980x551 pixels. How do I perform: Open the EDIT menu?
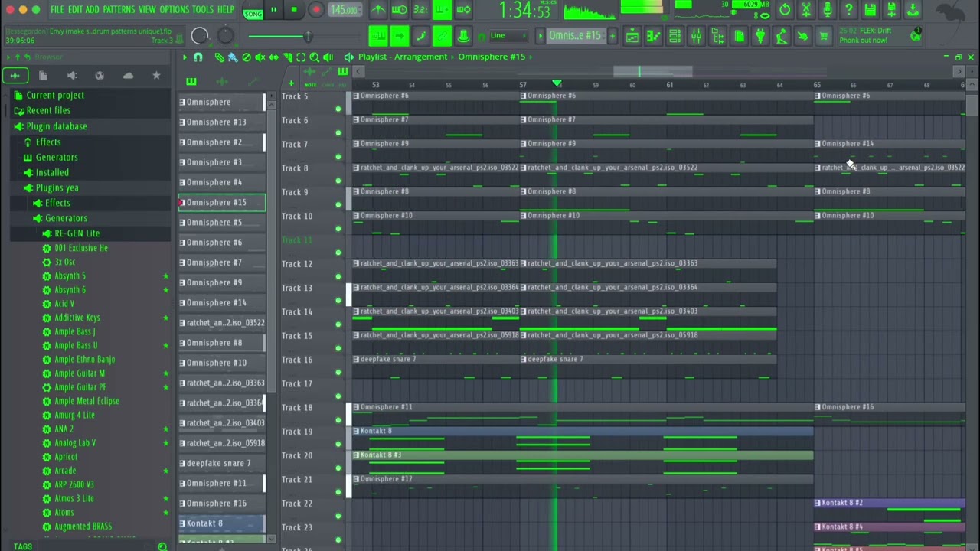coord(75,10)
